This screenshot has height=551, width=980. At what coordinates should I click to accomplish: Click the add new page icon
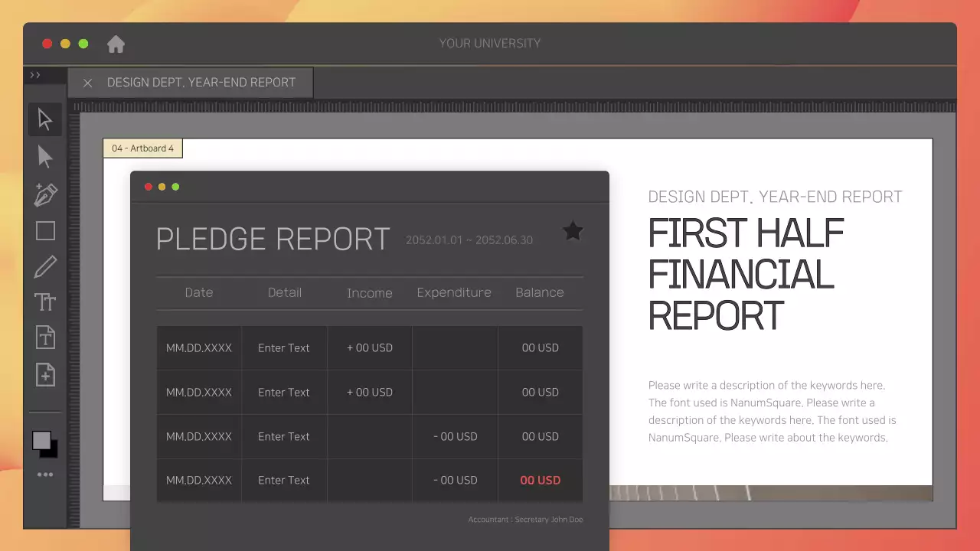45,374
